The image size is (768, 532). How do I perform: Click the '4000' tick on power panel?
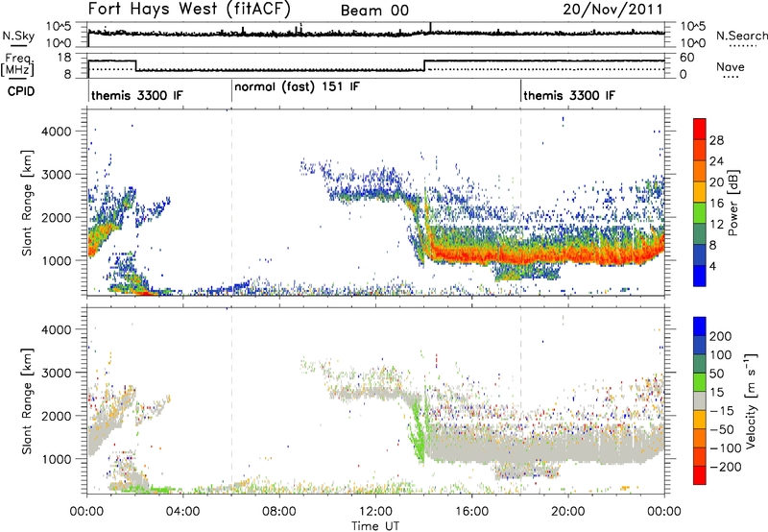coord(57,132)
